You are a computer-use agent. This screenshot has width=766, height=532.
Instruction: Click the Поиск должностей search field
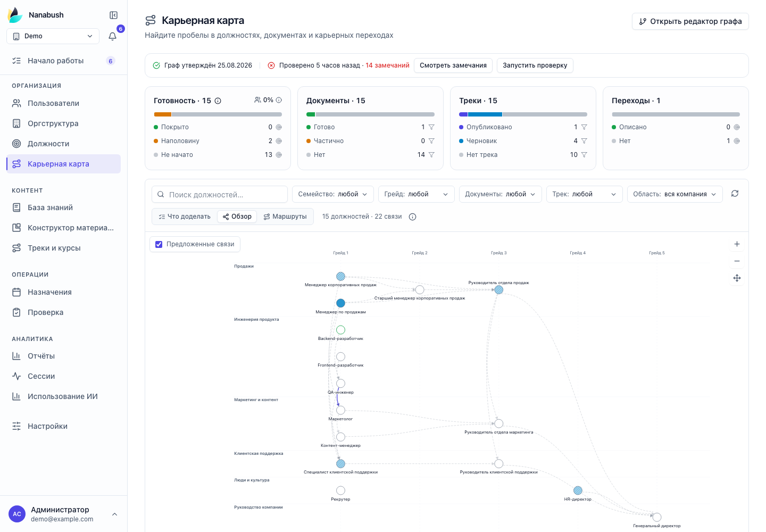(220, 194)
